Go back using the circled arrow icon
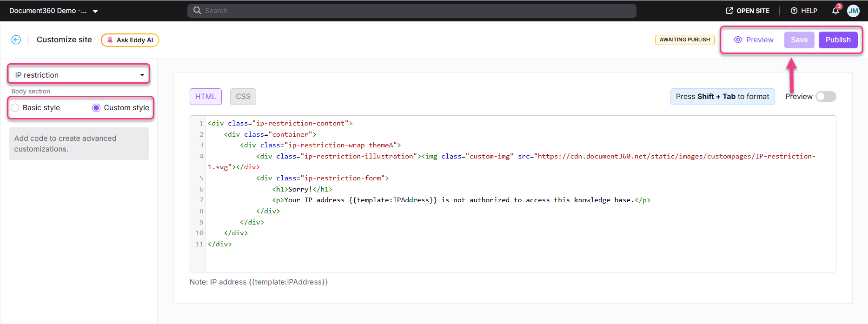Viewport: 868px width, 324px height. [x=16, y=40]
